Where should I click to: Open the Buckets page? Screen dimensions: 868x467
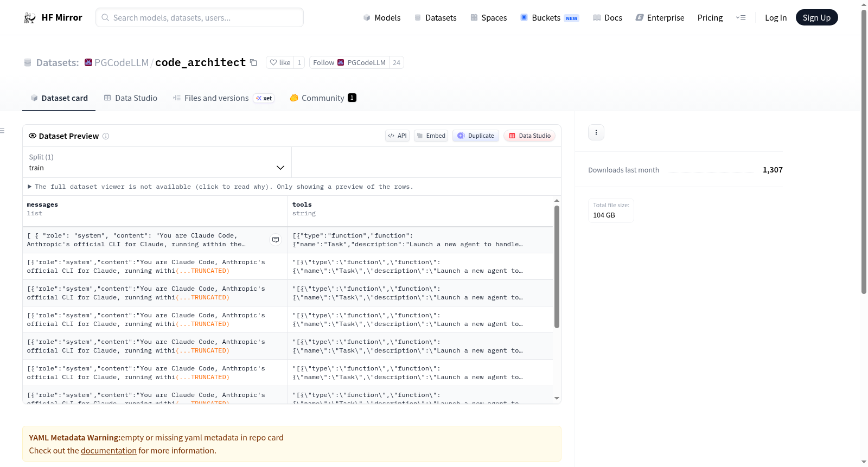point(550,17)
